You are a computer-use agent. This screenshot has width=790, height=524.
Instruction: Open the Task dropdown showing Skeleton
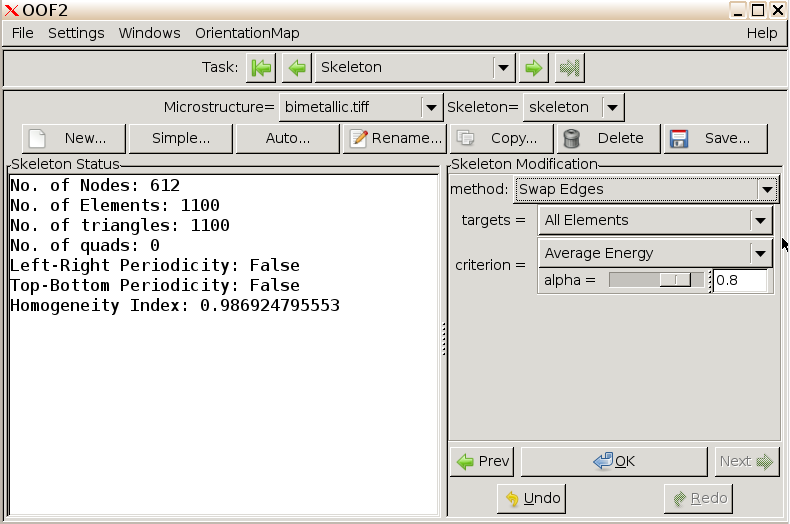click(x=415, y=68)
